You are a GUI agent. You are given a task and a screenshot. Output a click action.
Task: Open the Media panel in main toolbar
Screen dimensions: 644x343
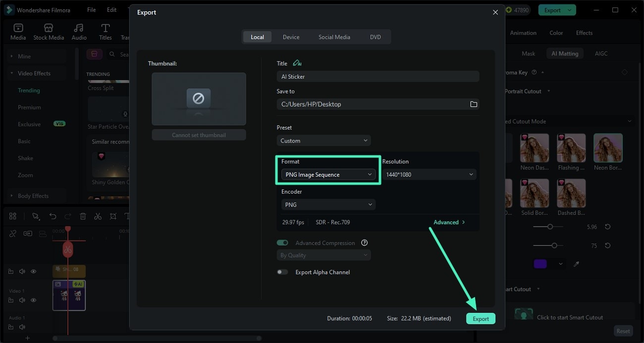(18, 32)
